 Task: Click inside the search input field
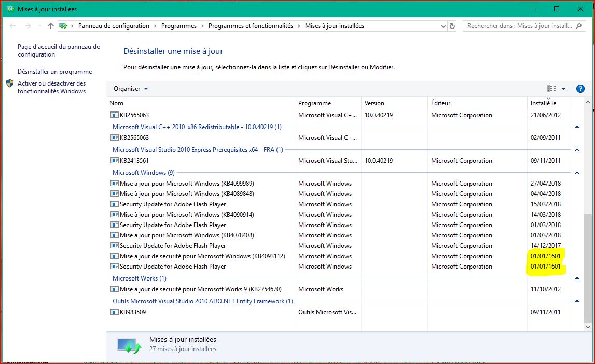pyautogui.click(x=519, y=25)
